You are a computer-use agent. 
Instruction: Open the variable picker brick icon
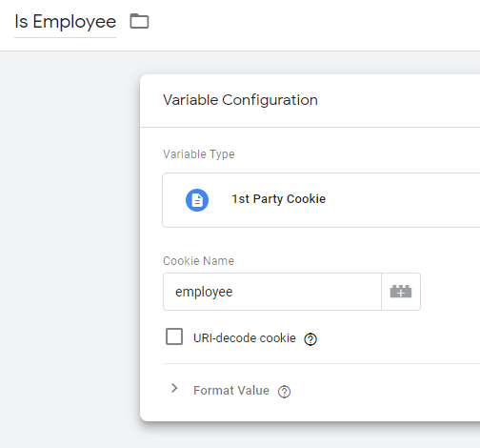pos(401,292)
